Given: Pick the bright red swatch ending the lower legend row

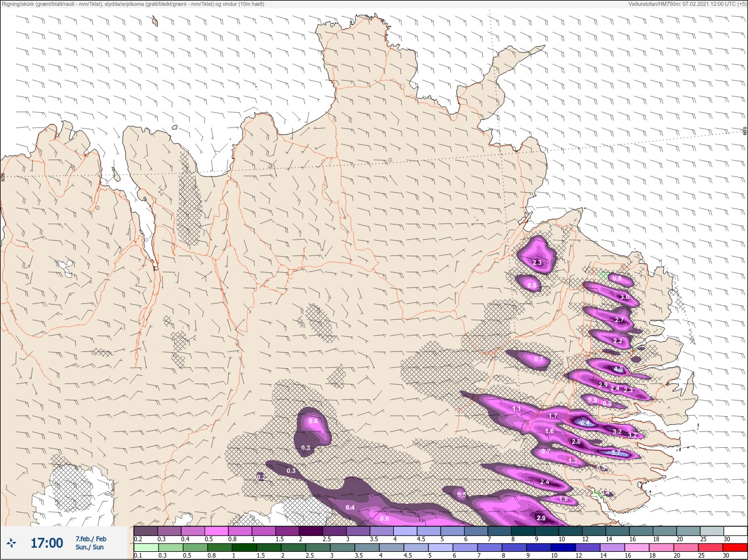Looking at the screenshot, I should pos(735,548).
